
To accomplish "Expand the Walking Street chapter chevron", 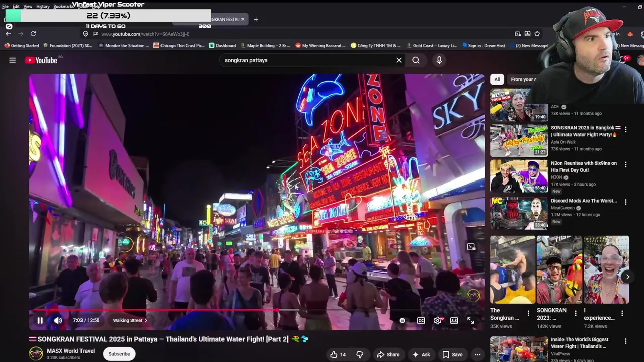I will (x=146, y=320).
